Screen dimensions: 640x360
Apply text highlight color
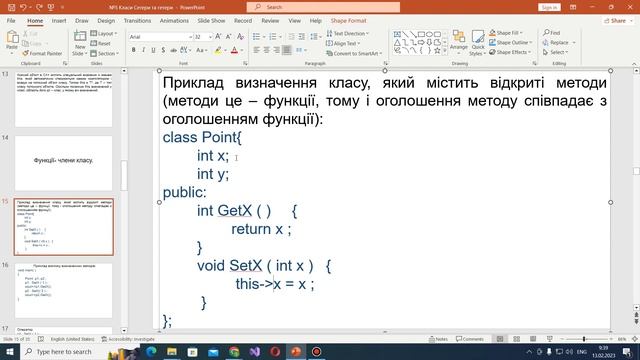click(x=218, y=50)
